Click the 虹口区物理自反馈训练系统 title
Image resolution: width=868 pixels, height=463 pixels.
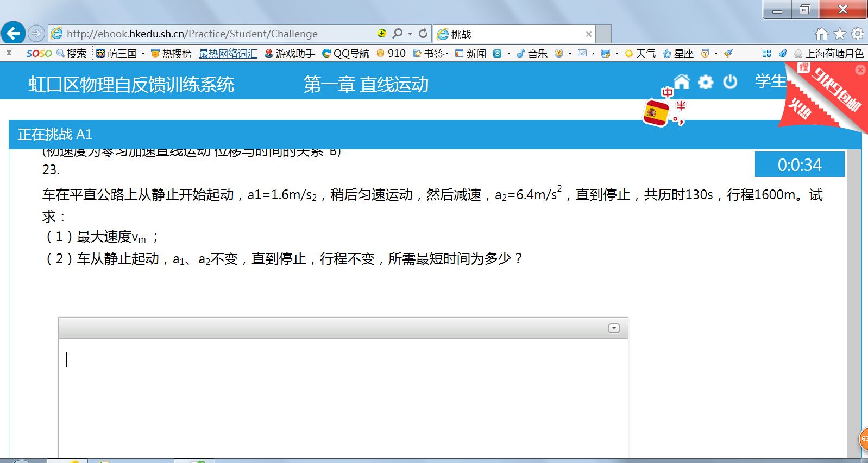(131, 84)
